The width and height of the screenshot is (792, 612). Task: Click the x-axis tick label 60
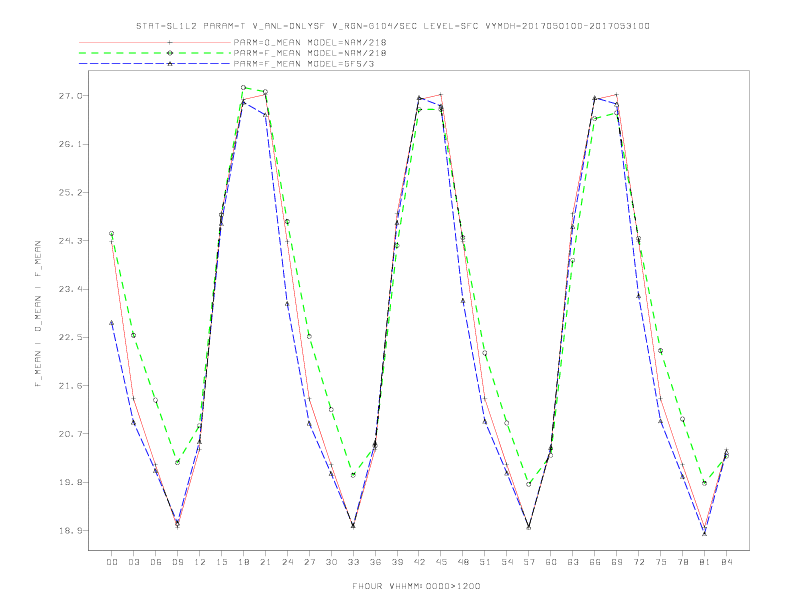(551, 562)
